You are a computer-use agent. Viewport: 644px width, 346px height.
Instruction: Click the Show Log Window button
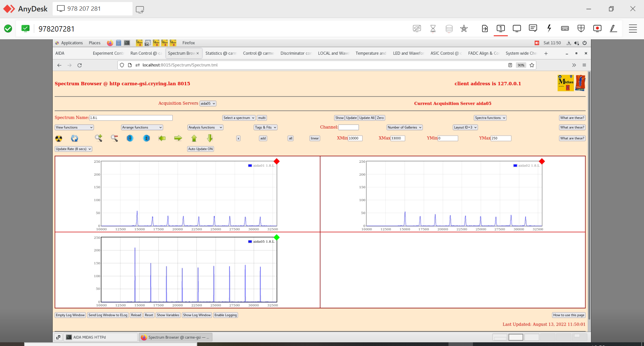[197, 315]
